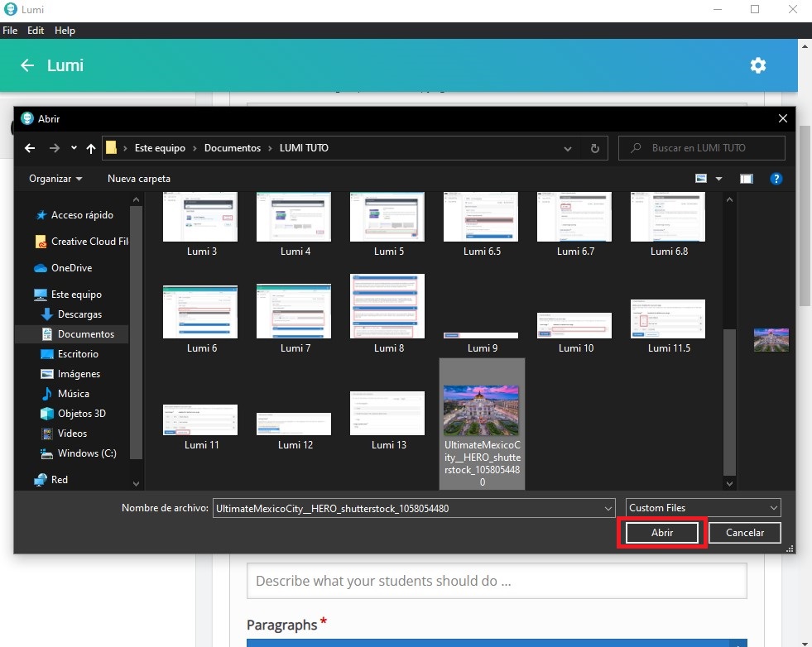Screen dimensions: 812x647
Task: Open the Edit menu
Action: coord(36,31)
